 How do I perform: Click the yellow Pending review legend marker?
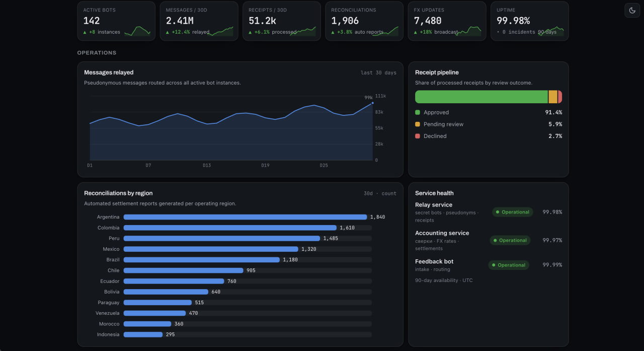click(x=418, y=124)
